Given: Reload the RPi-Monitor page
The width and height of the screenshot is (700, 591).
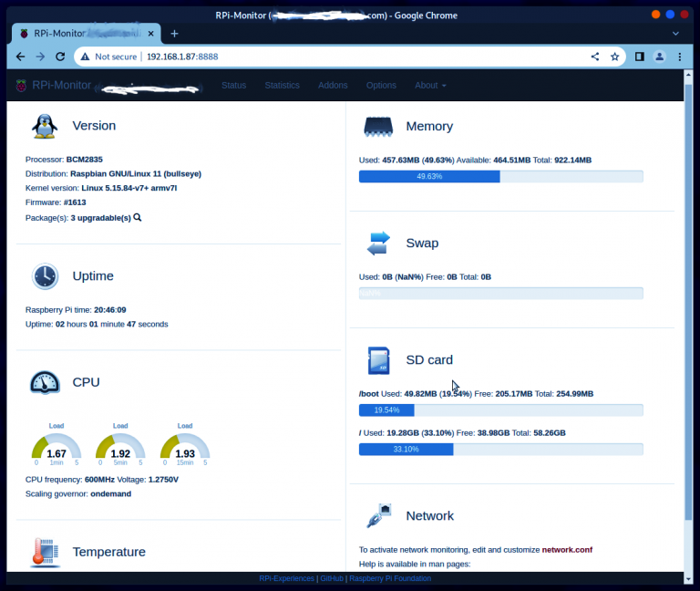Looking at the screenshot, I should pos(60,57).
